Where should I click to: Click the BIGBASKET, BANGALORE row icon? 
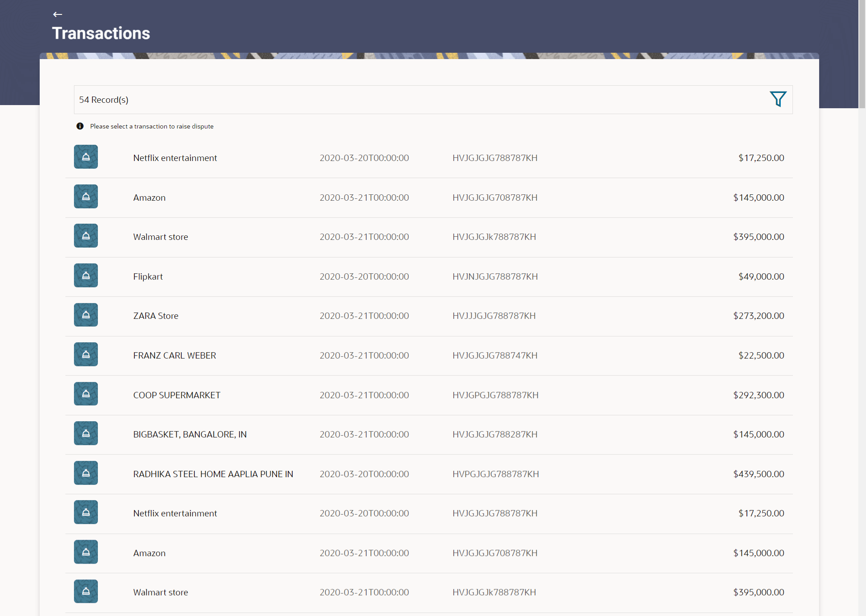86,433
